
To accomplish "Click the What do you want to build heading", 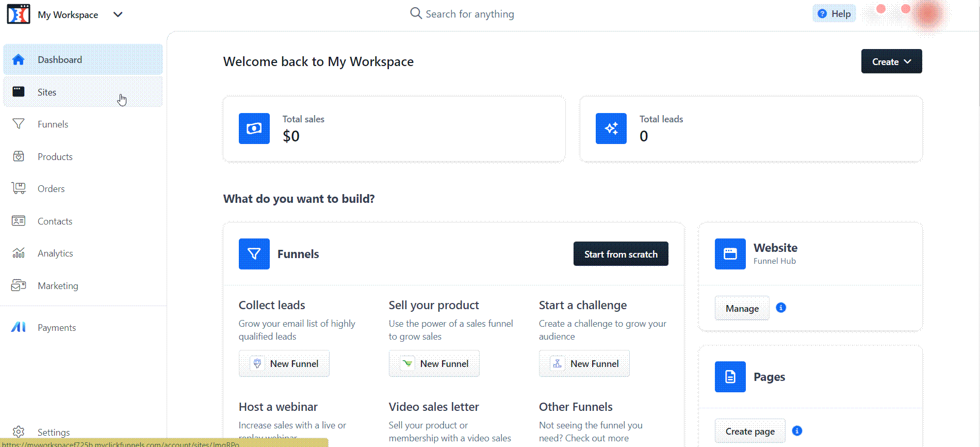I will (299, 199).
